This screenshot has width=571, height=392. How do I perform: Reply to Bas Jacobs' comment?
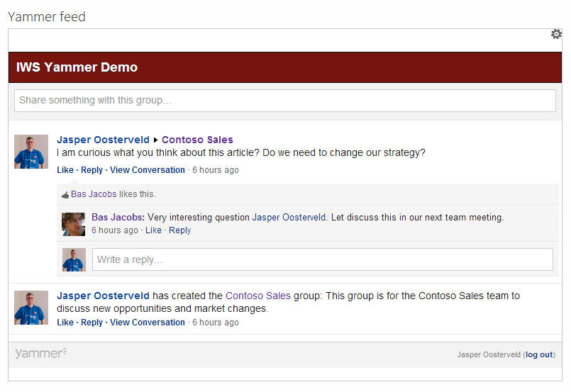(x=179, y=230)
